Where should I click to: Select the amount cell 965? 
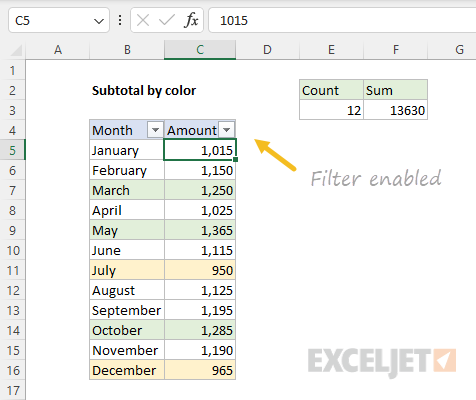(x=200, y=370)
